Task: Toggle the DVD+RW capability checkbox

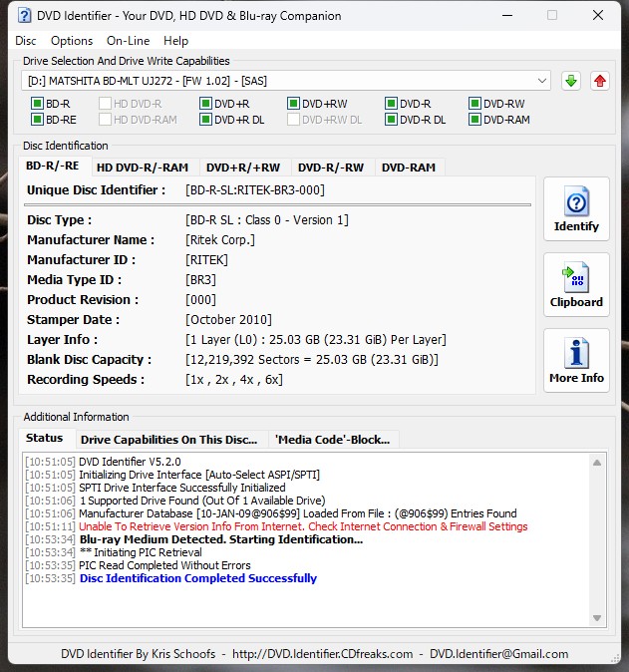Action: click(293, 104)
